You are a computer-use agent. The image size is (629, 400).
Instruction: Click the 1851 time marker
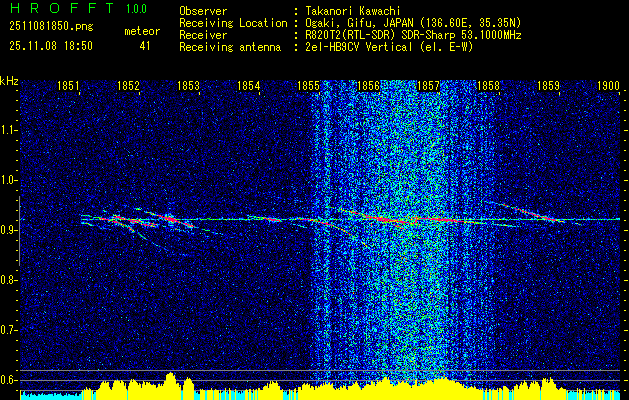tap(68, 85)
